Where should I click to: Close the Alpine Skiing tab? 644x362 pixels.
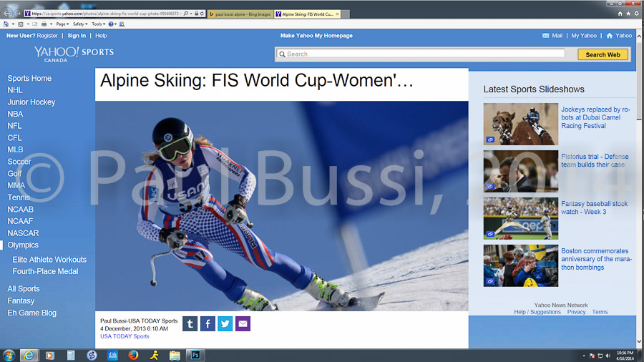[x=337, y=14]
